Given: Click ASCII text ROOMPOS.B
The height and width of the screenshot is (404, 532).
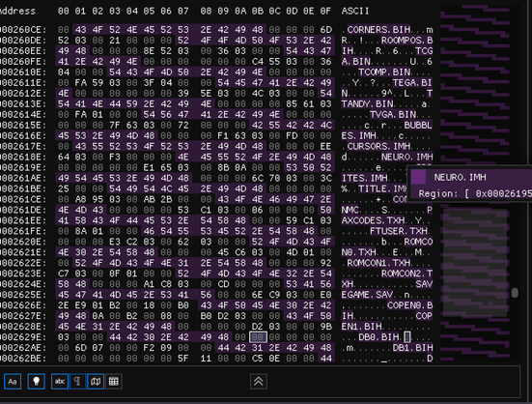Looking at the screenshot, I should tap(407, 41).
